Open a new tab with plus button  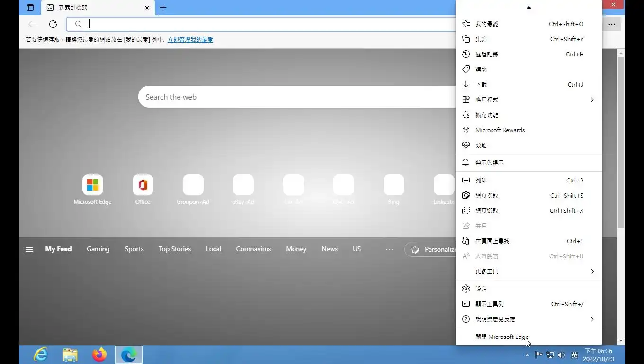pyautogui.click(x=163, y=8)
